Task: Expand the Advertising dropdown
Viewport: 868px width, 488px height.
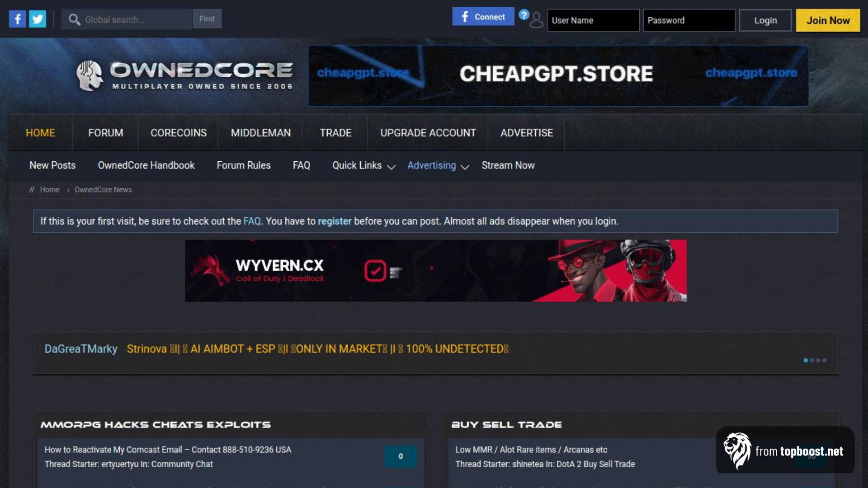Action: [x=438, y=165]
